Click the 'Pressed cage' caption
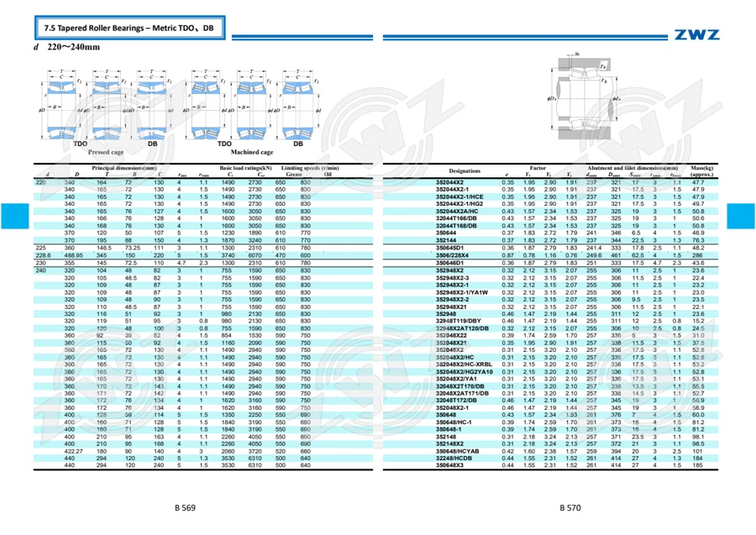This screenshot has width=756, height=535. [x=106, y=152]
